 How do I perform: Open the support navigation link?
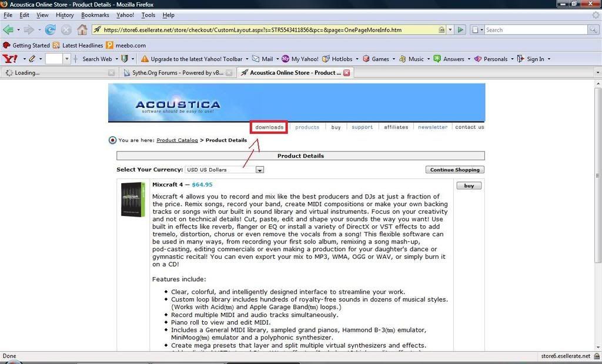tap(362, 127)
